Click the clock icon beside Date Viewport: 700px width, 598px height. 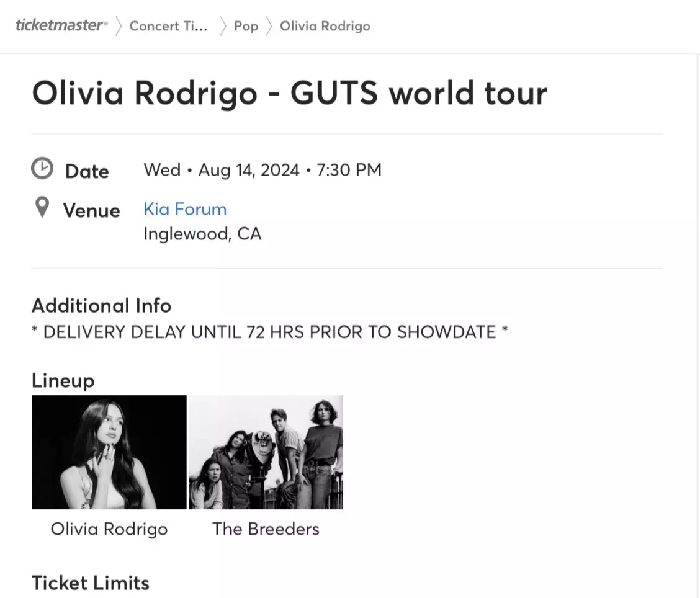pos(42,169)
